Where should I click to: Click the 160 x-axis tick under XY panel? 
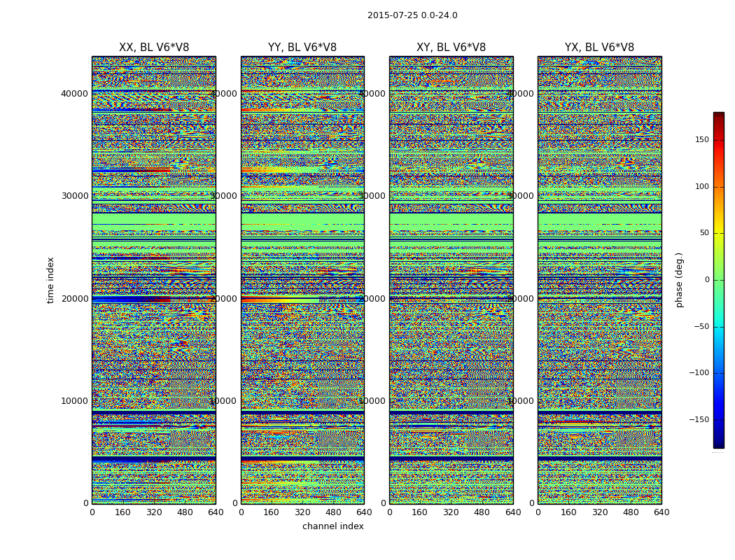(420, 512)
